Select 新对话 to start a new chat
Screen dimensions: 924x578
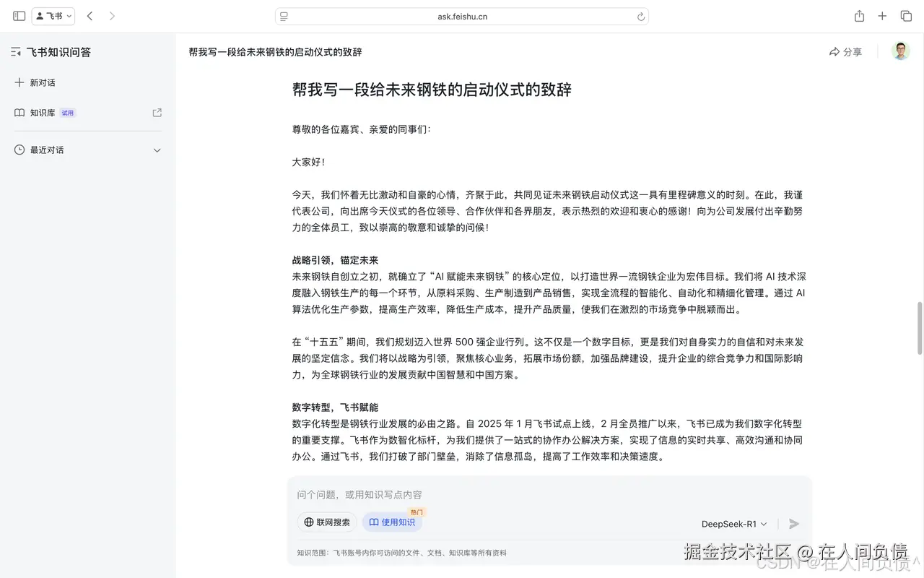[42, 82]
